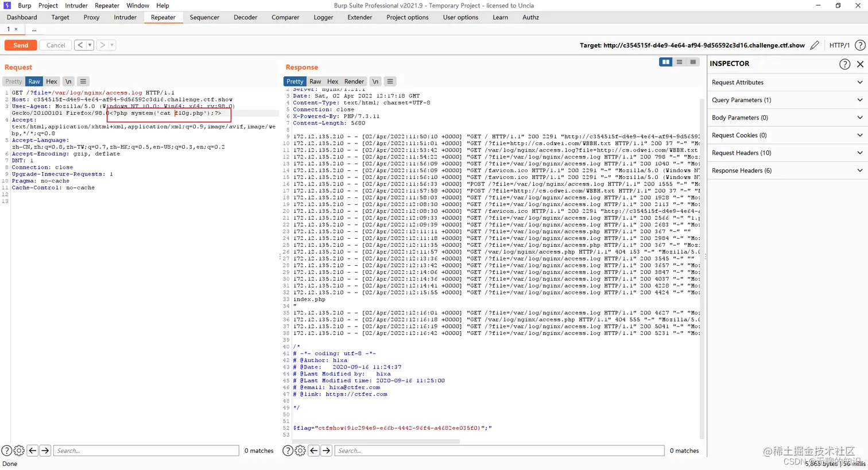
Task: Open Repeater help question-mark icon
Action: pos(860,45)
